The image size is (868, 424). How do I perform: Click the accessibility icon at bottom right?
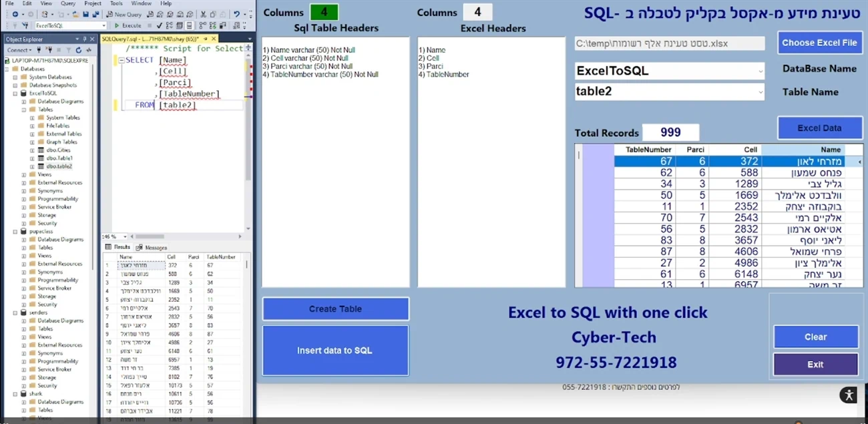[x=849, y=395]
